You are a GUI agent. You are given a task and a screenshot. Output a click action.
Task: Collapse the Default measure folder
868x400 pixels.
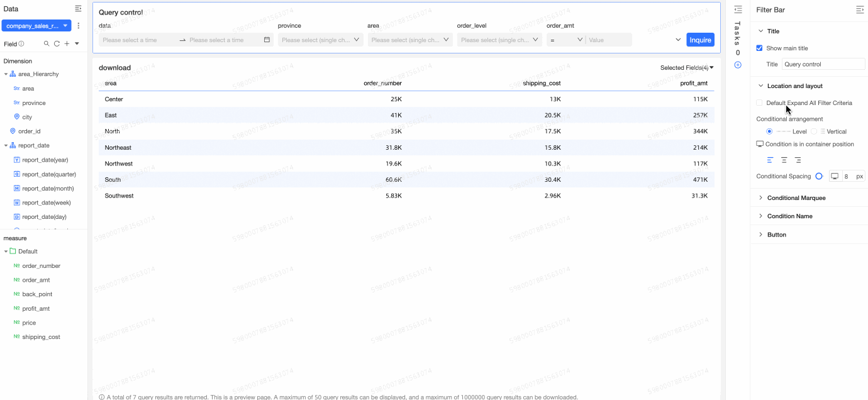coord(6,252)
